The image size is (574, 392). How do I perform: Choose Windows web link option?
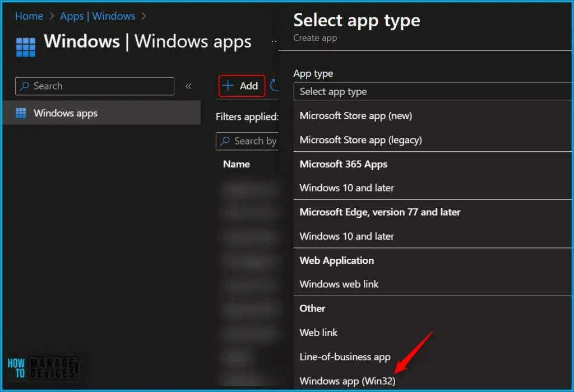(x=339, y=284)
